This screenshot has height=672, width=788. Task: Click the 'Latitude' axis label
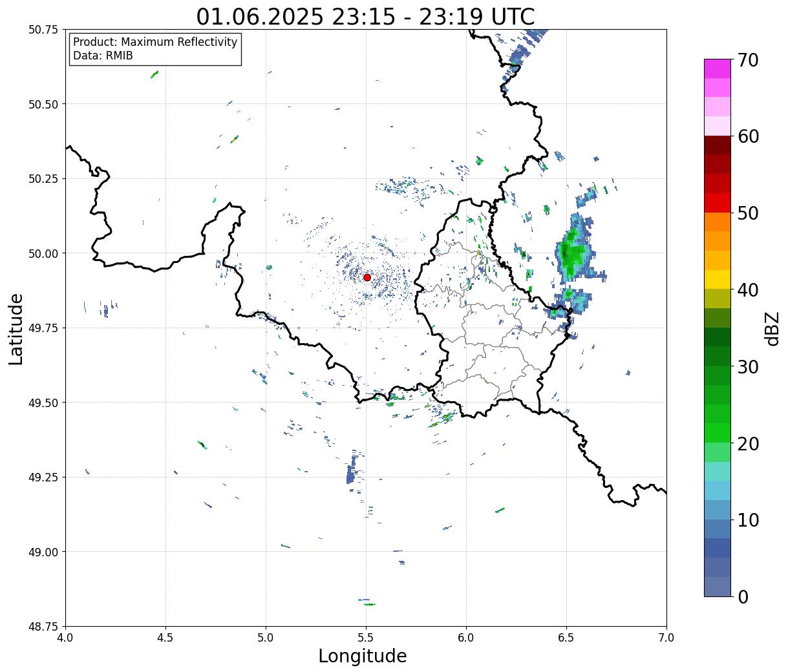[x=16, y=329]
